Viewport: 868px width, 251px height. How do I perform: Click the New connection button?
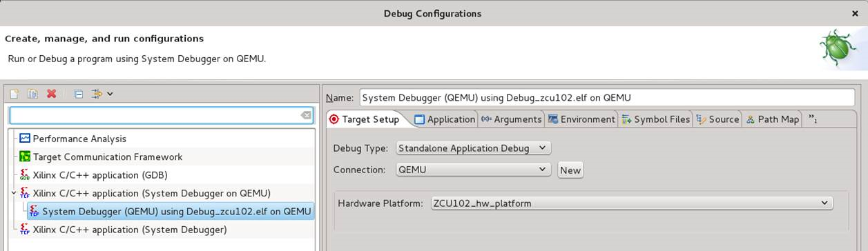(x=570, y=170)
